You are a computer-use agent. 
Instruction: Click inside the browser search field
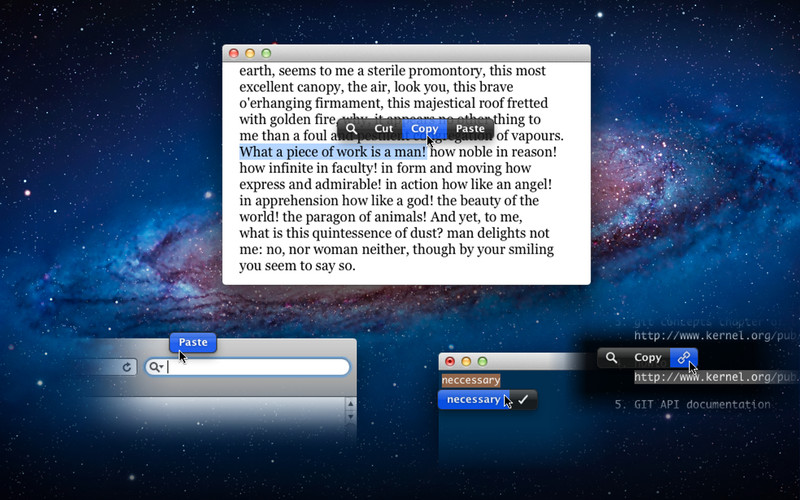(255, 367)
